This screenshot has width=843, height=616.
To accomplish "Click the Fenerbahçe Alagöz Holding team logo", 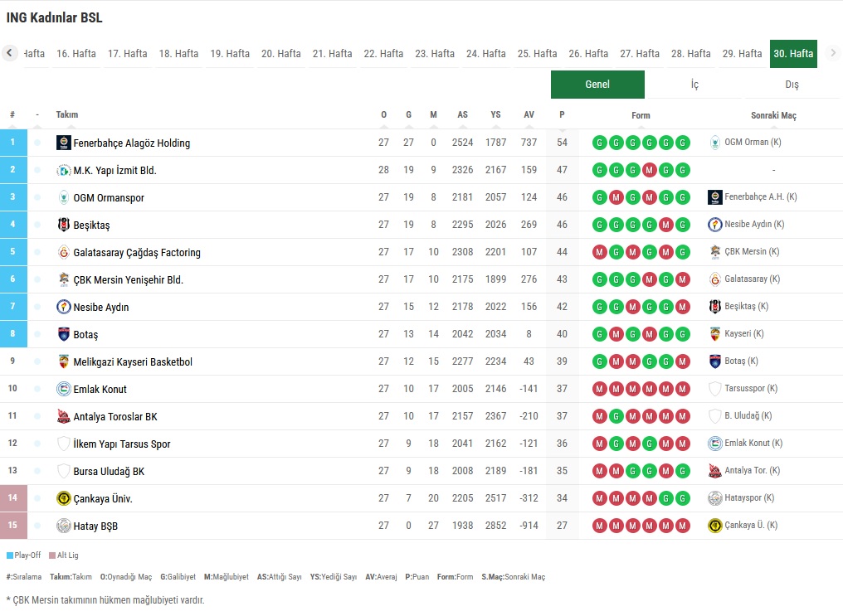I will [x=63, y=143].
